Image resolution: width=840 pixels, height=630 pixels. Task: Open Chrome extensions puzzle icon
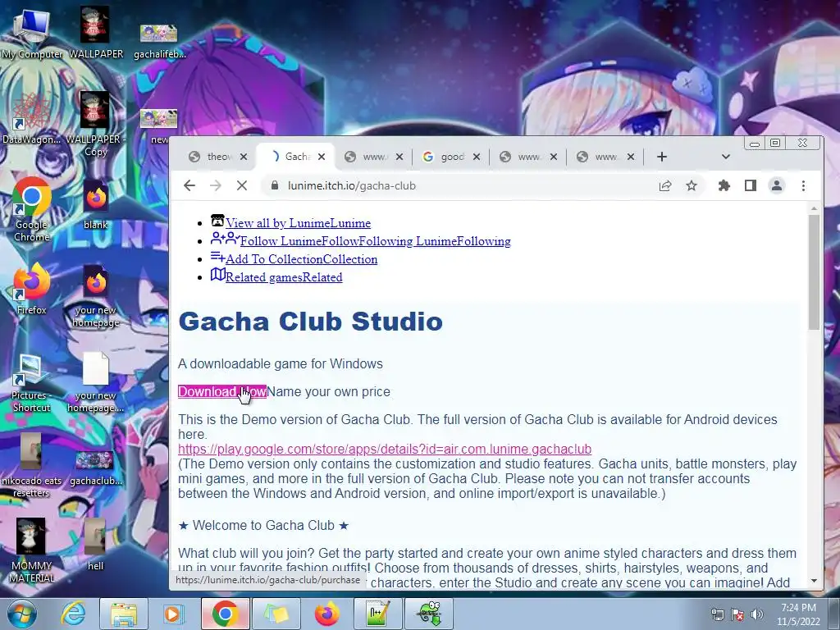724,186
